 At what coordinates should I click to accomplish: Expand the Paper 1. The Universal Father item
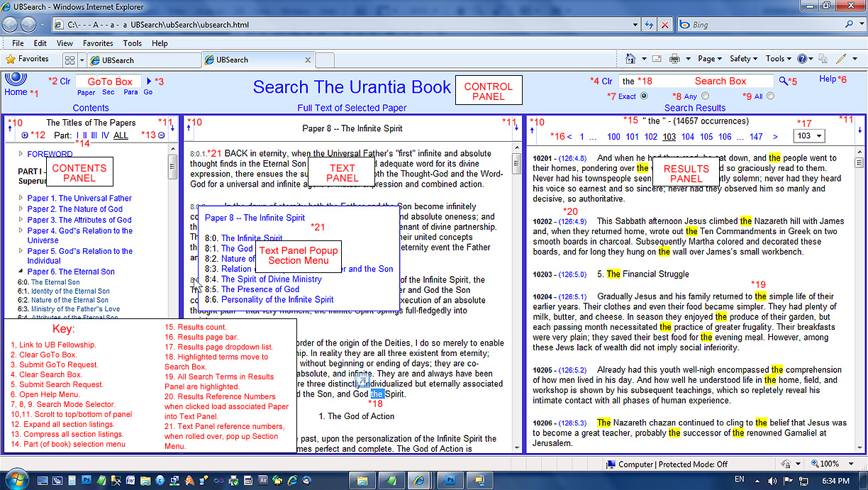coord(21,199)
